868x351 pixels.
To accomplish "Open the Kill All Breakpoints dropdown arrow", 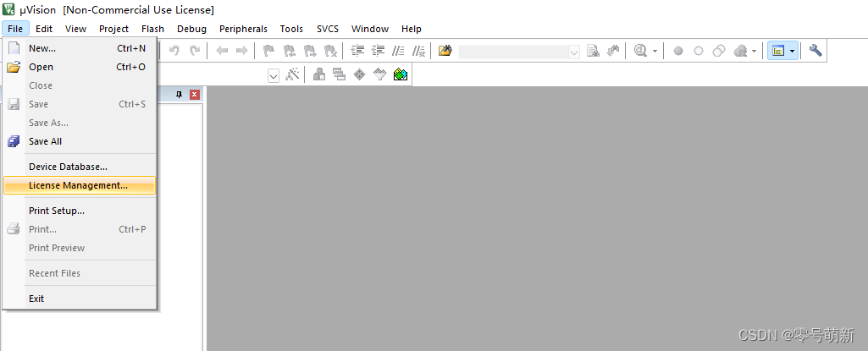I will 754,51.
